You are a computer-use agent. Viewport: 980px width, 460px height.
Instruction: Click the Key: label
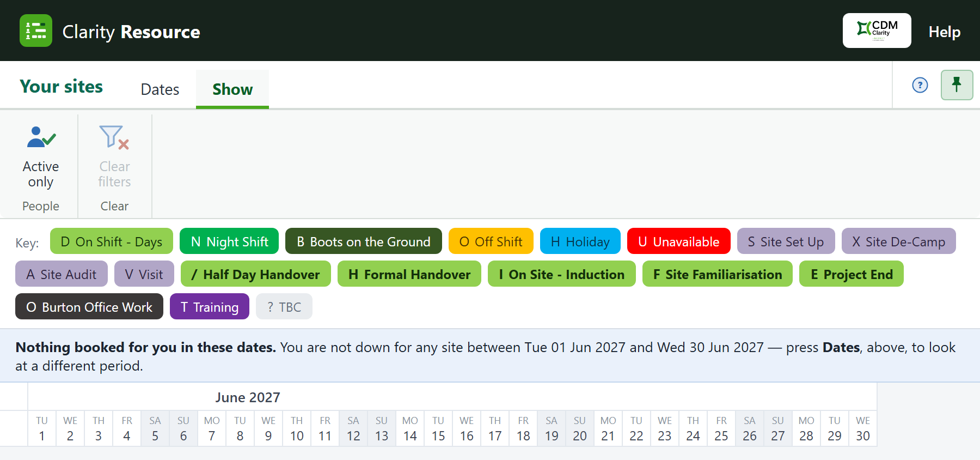pyautogui.click(x=27, y=243)
